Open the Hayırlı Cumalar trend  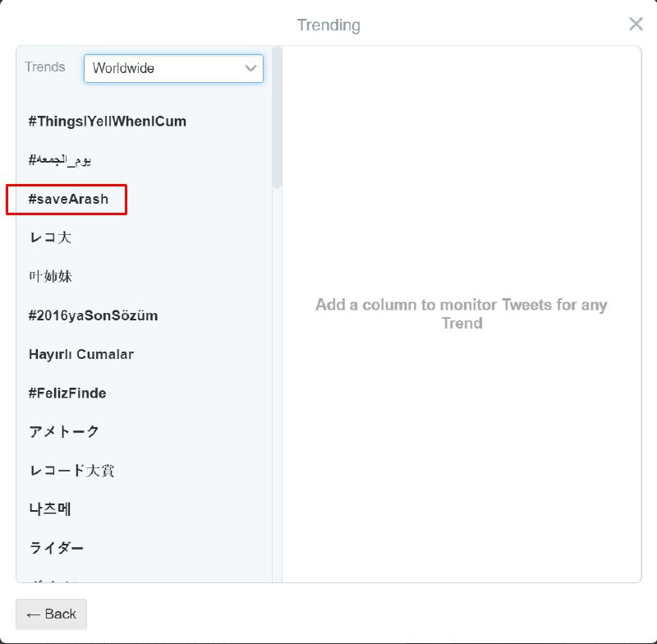point(80,354)
